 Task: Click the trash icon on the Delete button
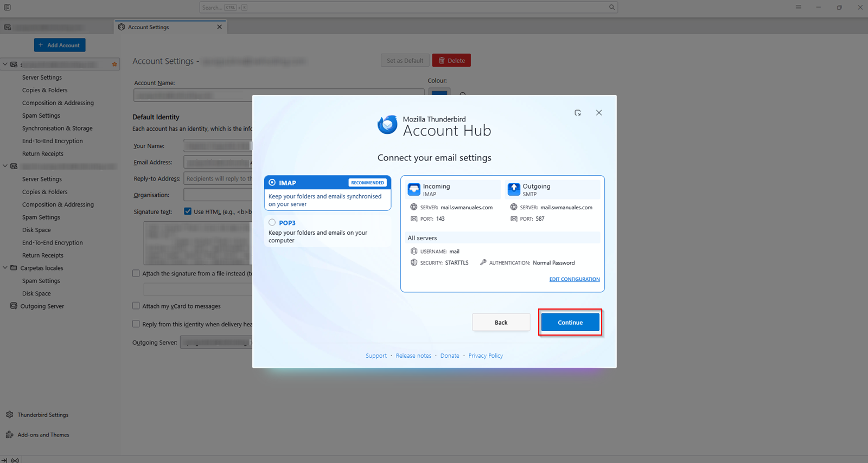(442, 61)
